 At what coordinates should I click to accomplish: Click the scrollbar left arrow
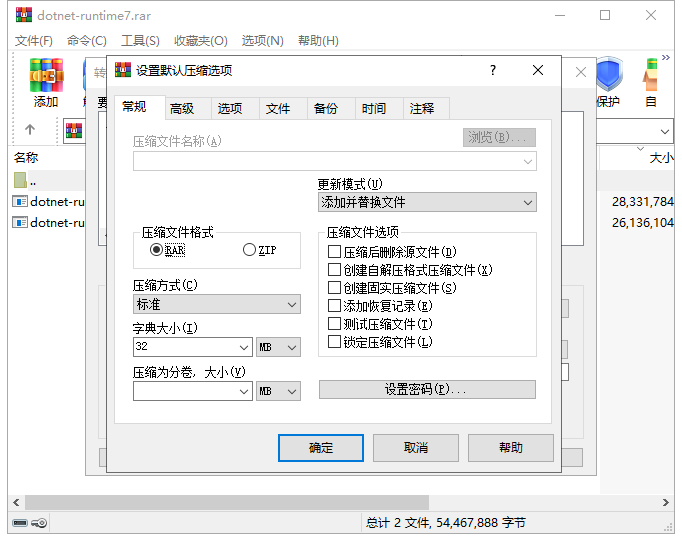click(x=16, y=502)
